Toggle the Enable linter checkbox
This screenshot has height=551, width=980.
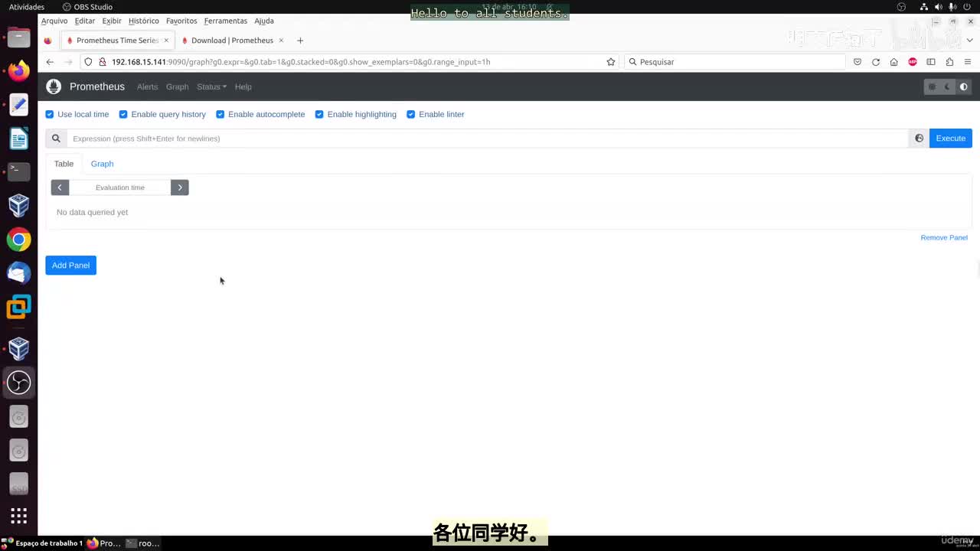[x=411, y=114]
